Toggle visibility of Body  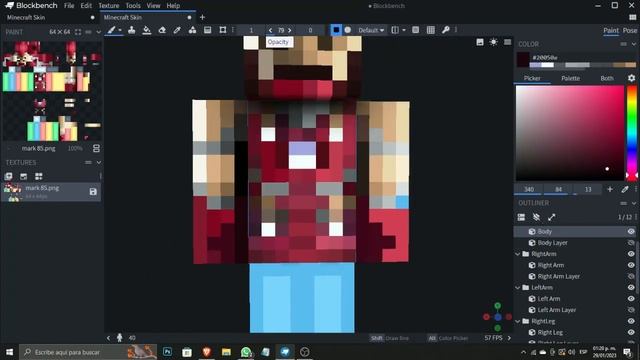pyautogui.click(x=631, y=231)
